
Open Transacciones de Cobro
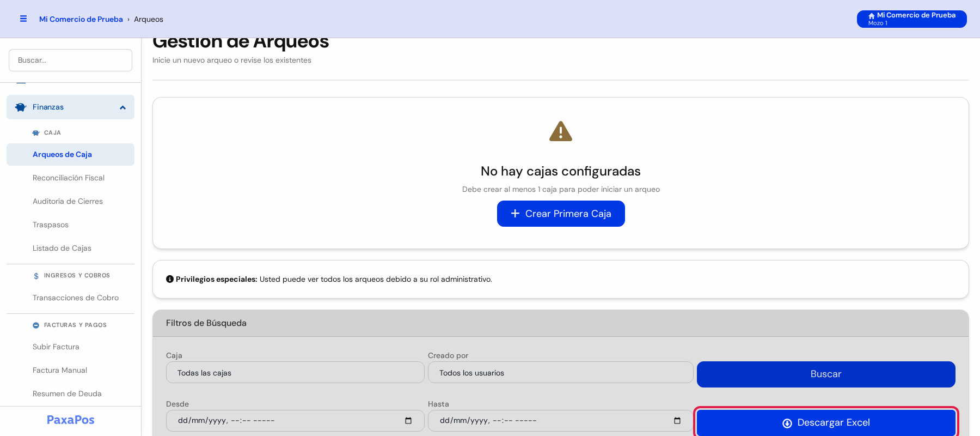tap(70, 298)
